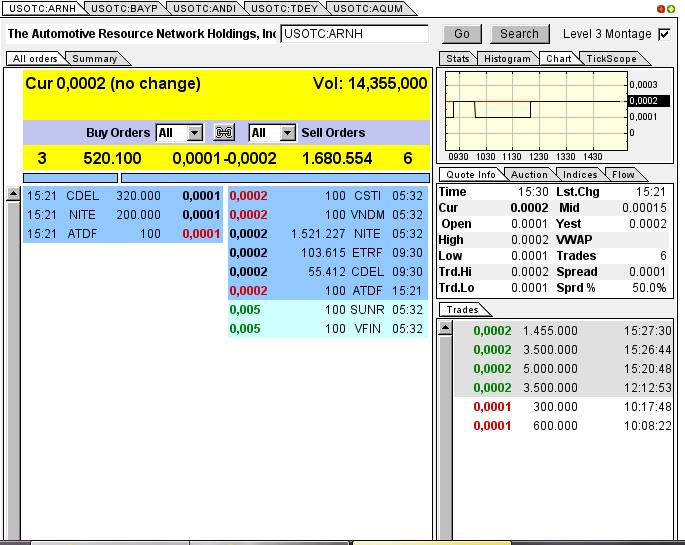Toggle the Level 3 Montage checkbox
The height and width of the screenshot is (545, 685).
click(665, 34)
